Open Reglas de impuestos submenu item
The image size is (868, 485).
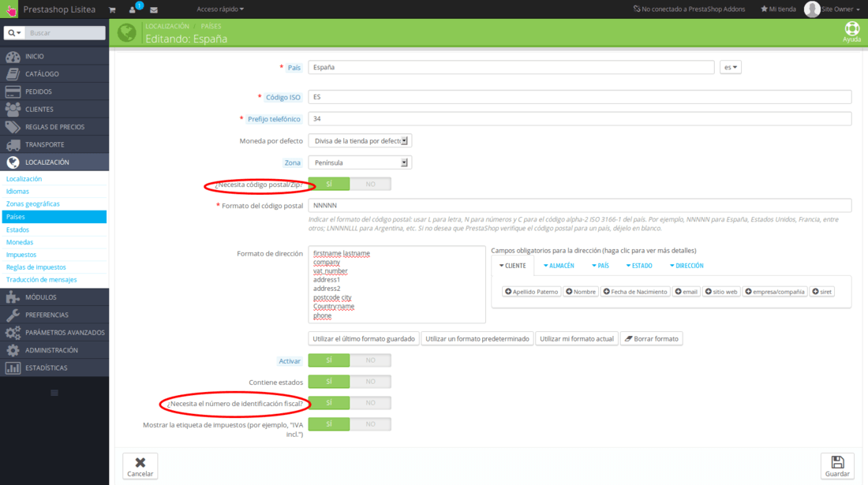[x=36, y=267]
